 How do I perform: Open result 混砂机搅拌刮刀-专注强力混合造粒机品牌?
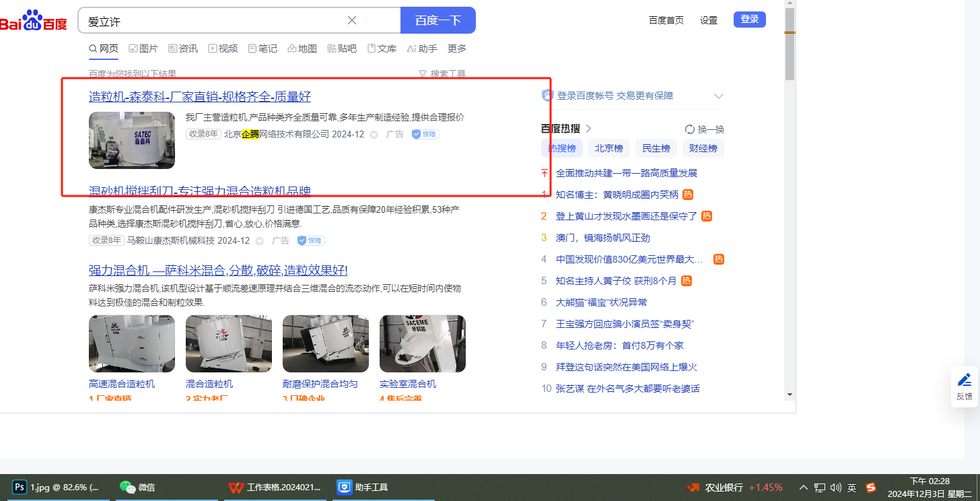click(x=200, y=191)
